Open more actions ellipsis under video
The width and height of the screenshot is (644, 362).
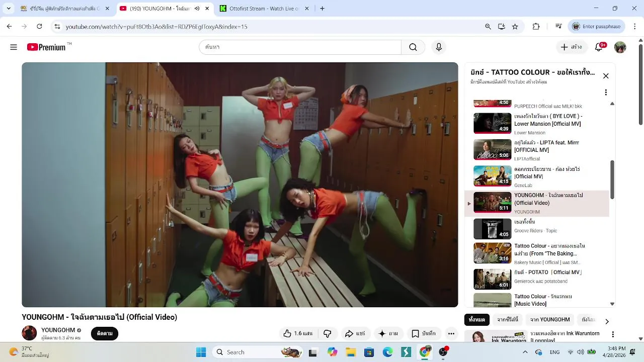(451, 333)
